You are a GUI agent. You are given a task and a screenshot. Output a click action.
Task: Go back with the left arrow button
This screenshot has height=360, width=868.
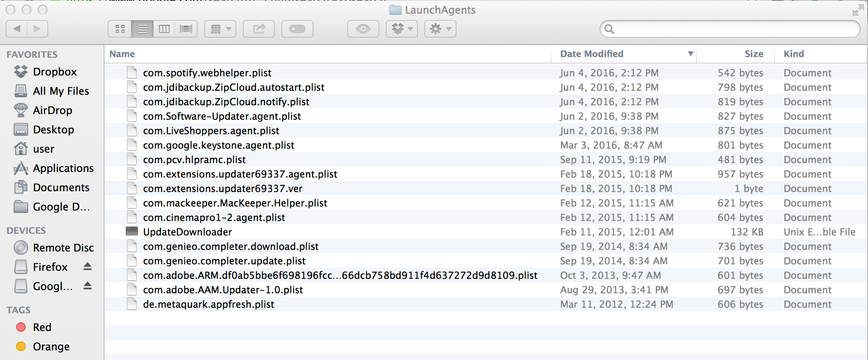click(17, 29)
